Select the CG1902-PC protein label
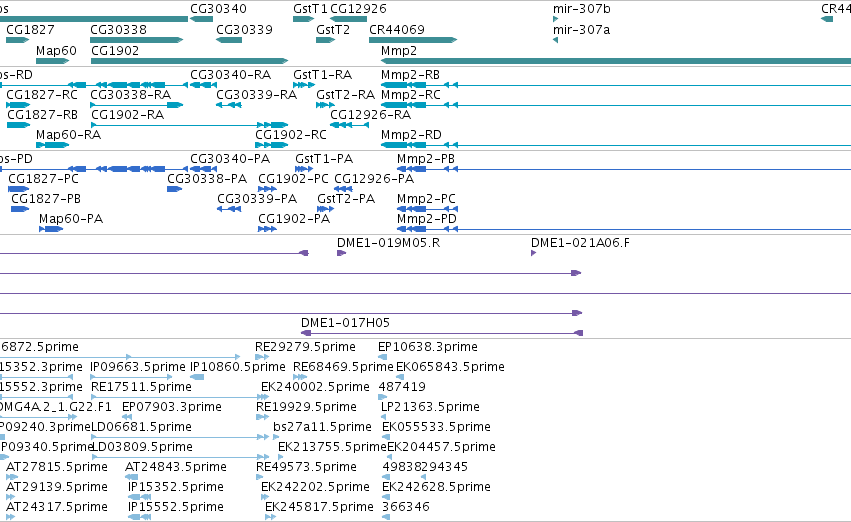Screen dimensions: 851x522 [x=294, y=179]
